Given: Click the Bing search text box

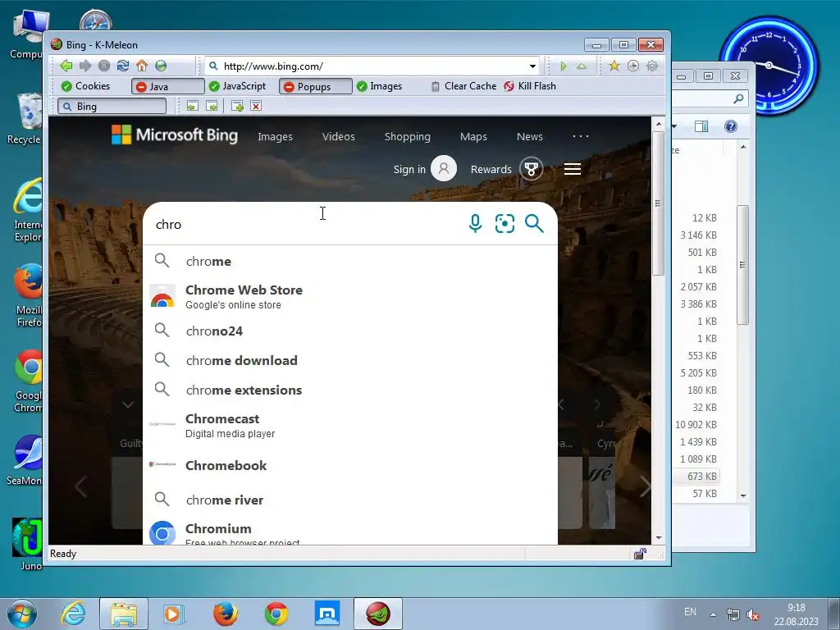Looking at the screenshot, I should pos(305,225).
